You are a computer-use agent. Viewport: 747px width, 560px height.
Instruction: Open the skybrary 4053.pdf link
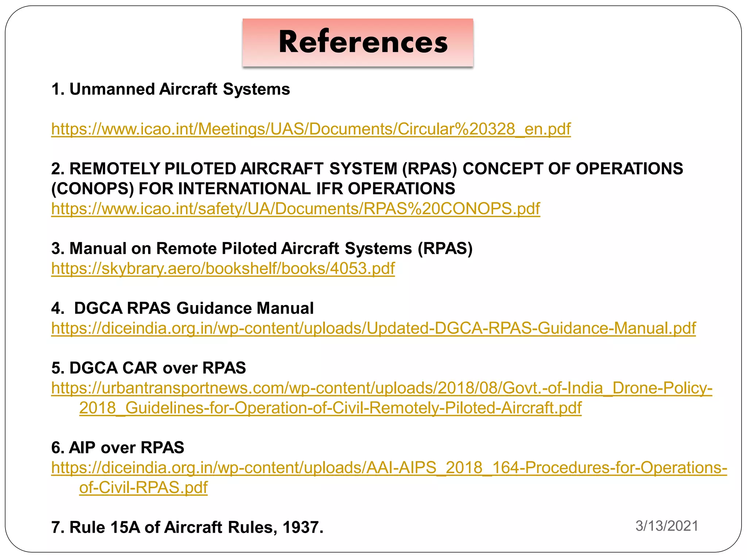[223, 269]
